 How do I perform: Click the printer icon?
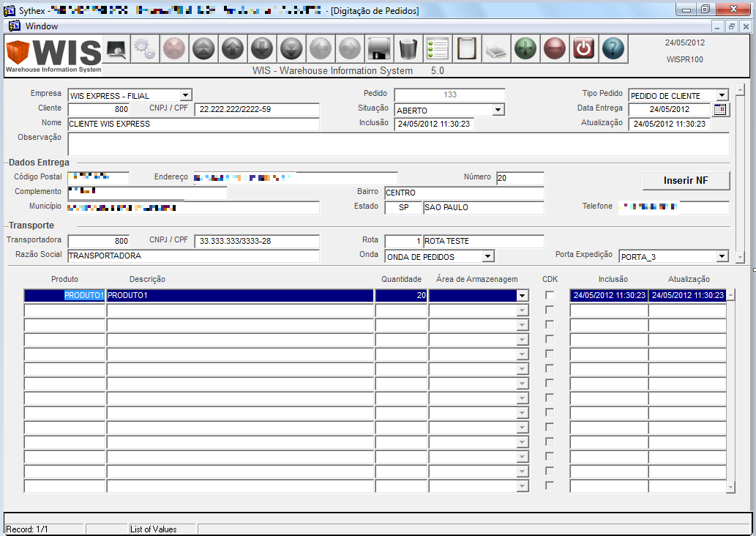495,48
